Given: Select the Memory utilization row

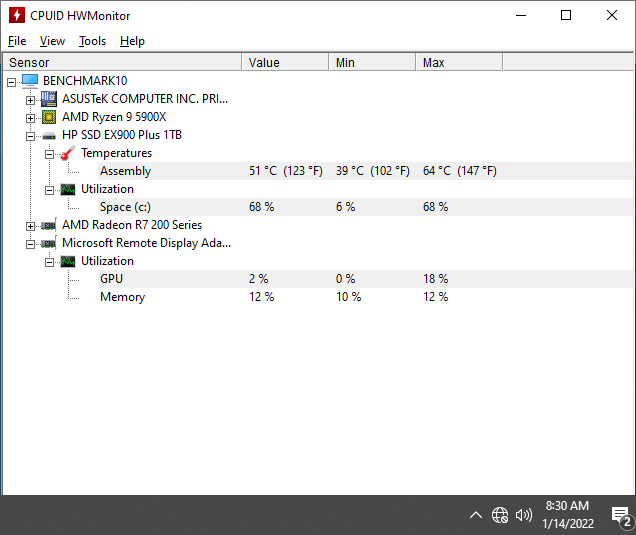Looking at the screenshot, I should 365,297.
